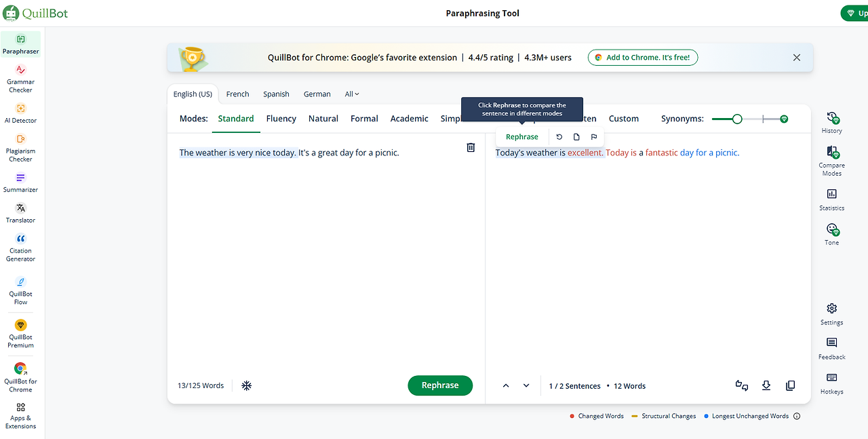Select the Formal mode
The image size is (868, 439).
pyautogui.click(x=364, y=119)
